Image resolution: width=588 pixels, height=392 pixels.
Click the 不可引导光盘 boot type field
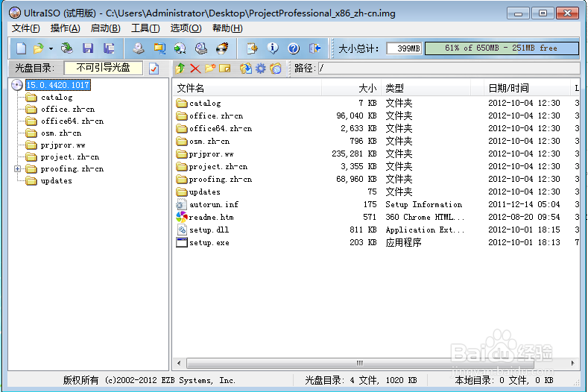click(104, 68)
